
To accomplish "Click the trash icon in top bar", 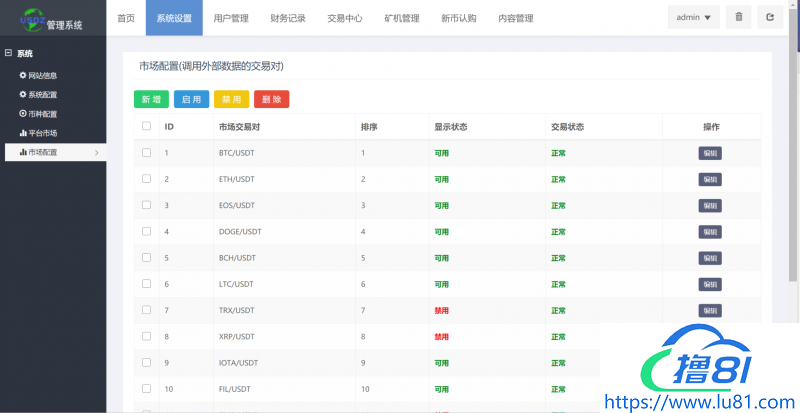I will (738, 17).
